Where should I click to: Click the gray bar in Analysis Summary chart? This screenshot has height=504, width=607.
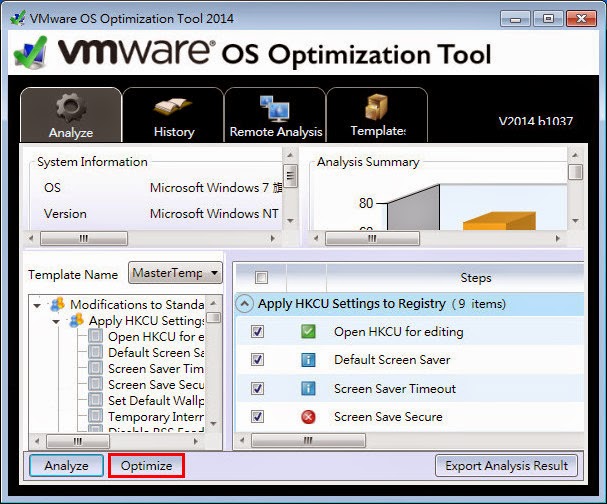(413, 209)
